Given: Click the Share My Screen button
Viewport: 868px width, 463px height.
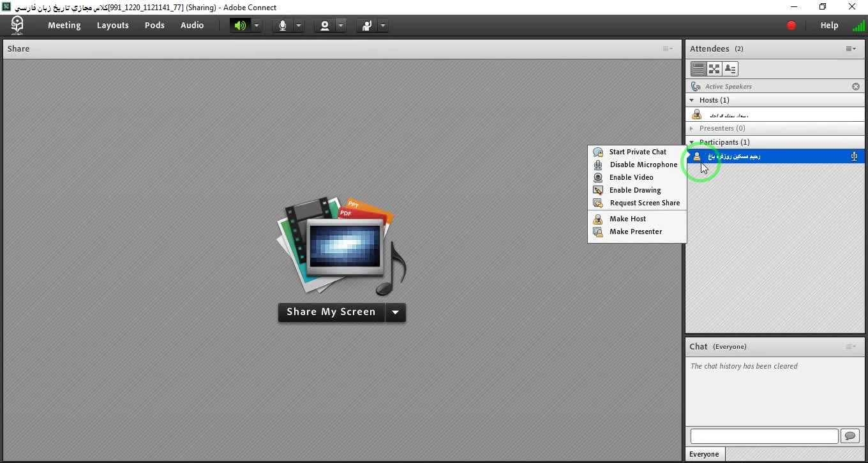Looking at the screenshot, I should (x=331, y=312).
